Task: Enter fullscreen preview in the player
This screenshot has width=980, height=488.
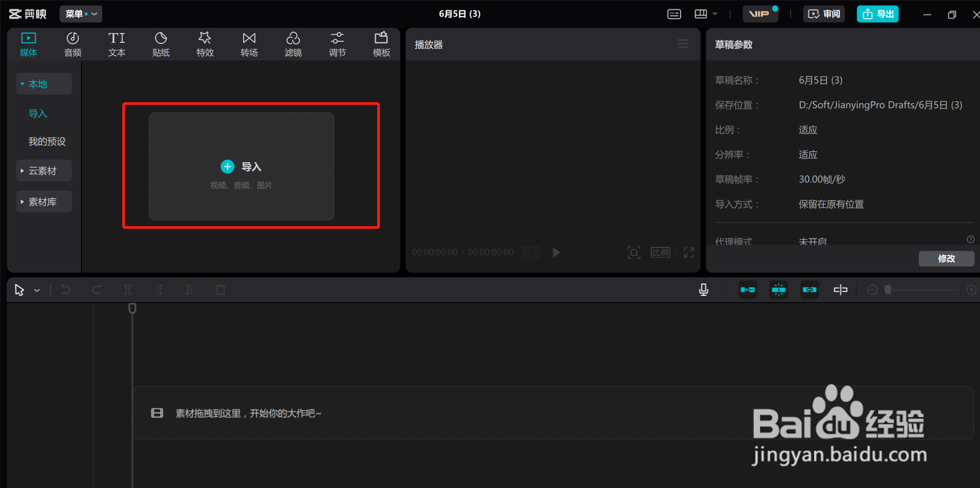Action: coord(689,253)
